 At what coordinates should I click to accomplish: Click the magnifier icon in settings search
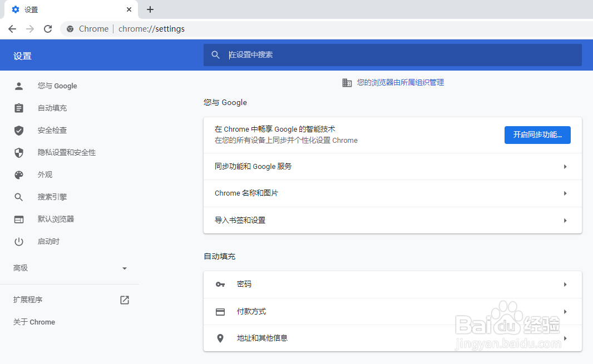(x=216, y=55)
